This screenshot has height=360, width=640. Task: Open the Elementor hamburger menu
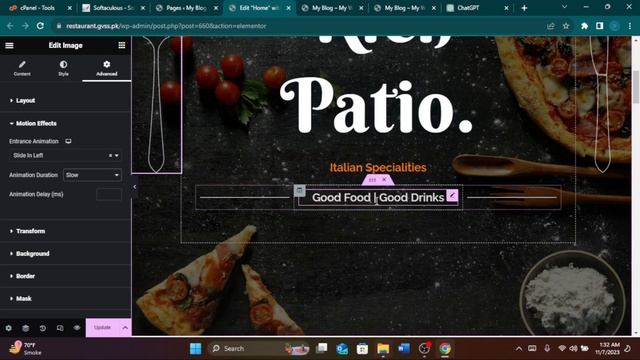pos(9,45)
